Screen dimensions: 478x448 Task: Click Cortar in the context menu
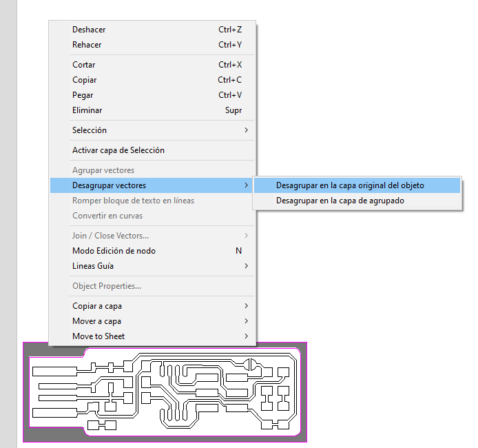coord(152,65)
